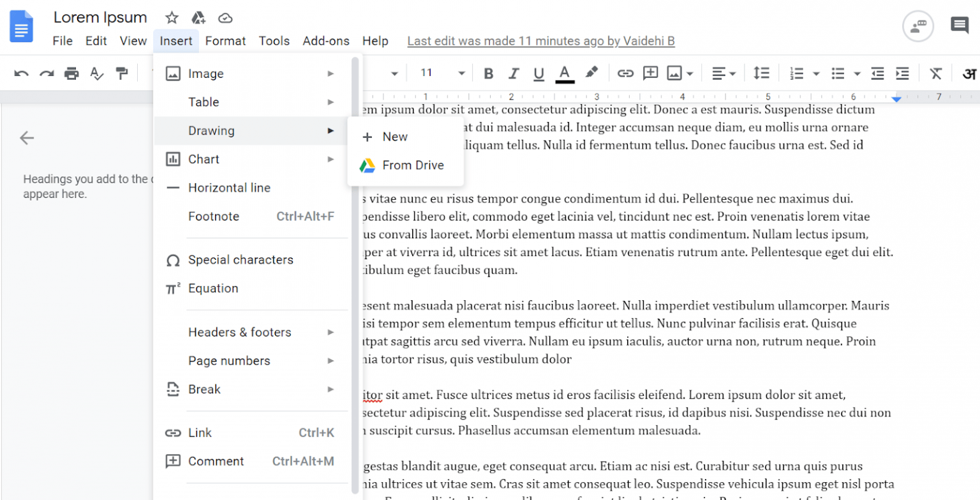Image resolution: width=980 pixels, height=500 pixels.
Task: Apply italic formatting
Action: click(x=514, y=73)
